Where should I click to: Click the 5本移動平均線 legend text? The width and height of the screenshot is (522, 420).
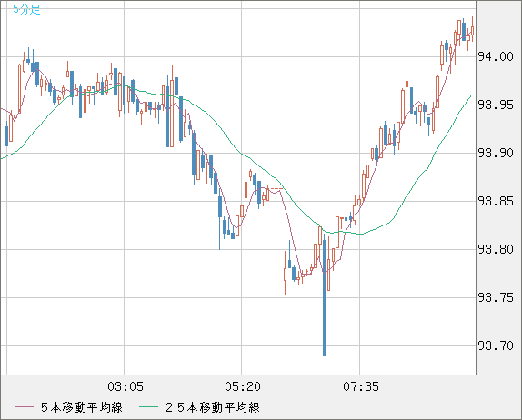[82, 407]
